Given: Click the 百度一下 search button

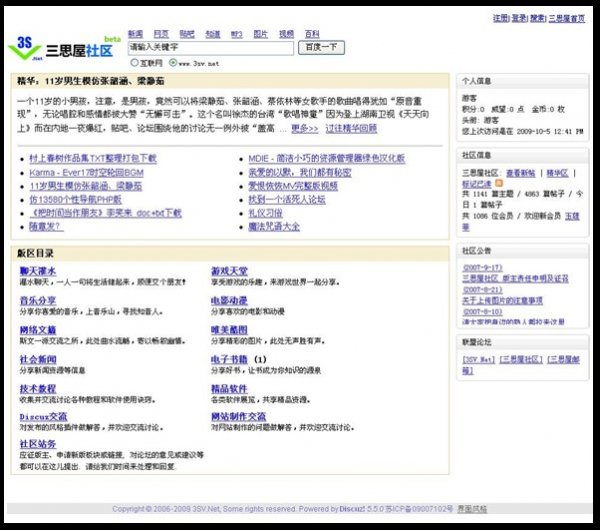Looking at the screenshot, I should (x=322, y=47).
